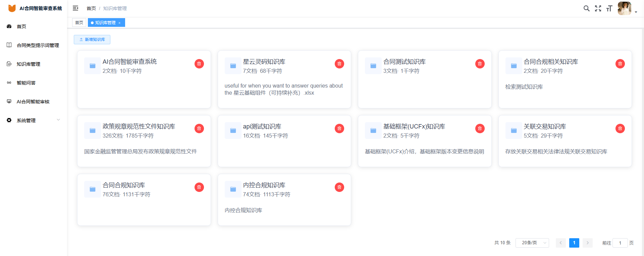The height and width of the screenshot is (256, 644).
Task: Click the 326文档· 1785千字符 stats
Action: point(128,136)
